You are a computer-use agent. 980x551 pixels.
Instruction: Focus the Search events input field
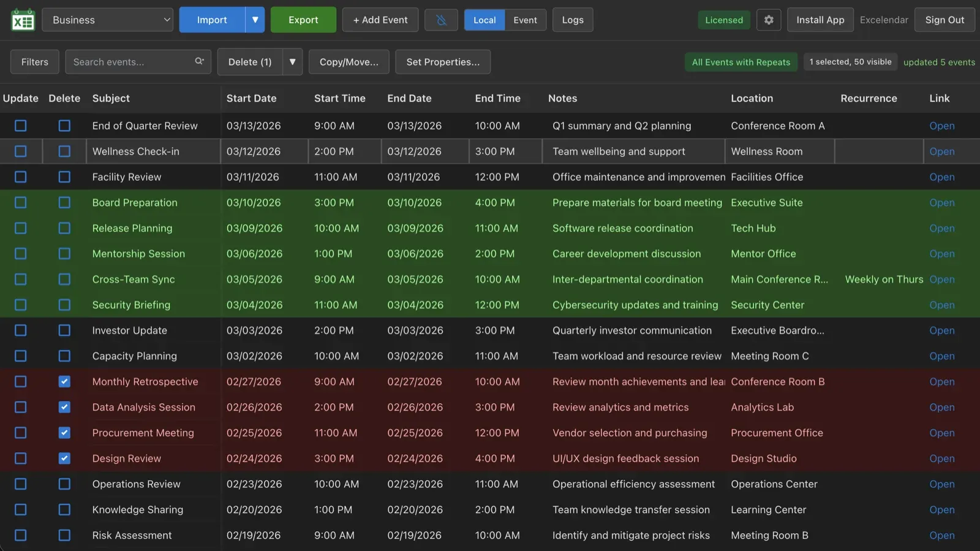pos(138,62)
